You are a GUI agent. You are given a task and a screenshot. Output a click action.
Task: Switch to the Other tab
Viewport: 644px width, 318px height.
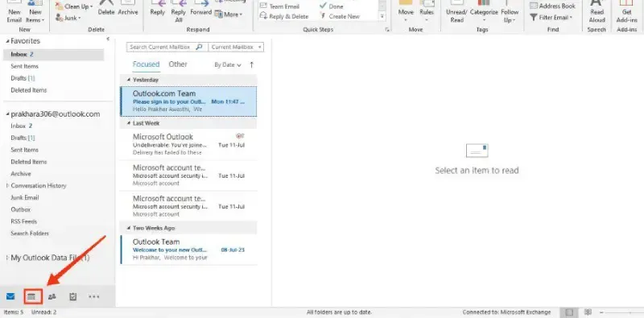point(178,64)
